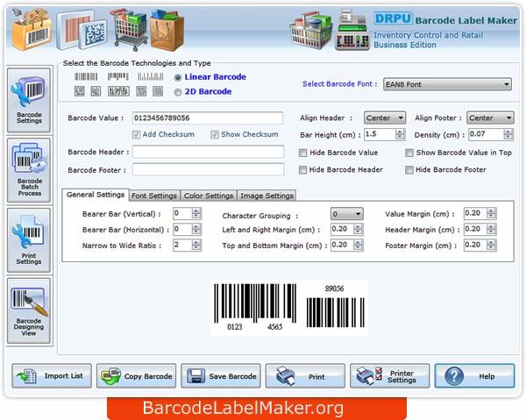This screenshot has height=420, width=526.
Task: Click the Help question mark icon
Action: pos(454,376)
